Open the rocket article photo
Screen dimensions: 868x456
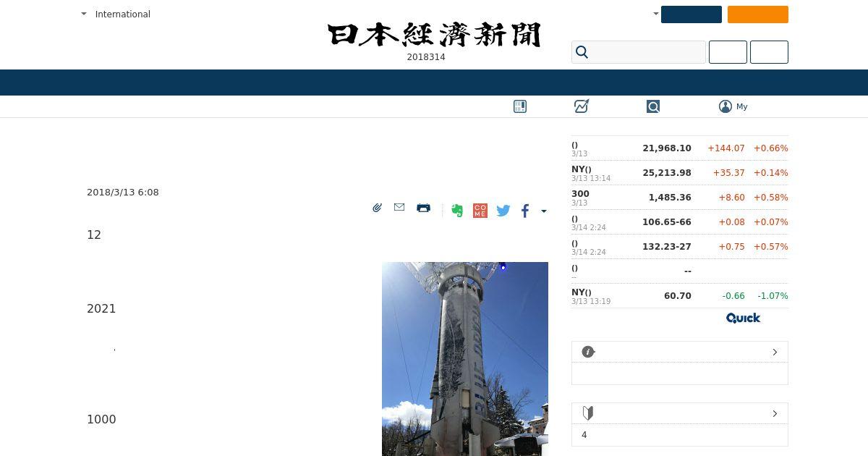(x=465, y=359)
